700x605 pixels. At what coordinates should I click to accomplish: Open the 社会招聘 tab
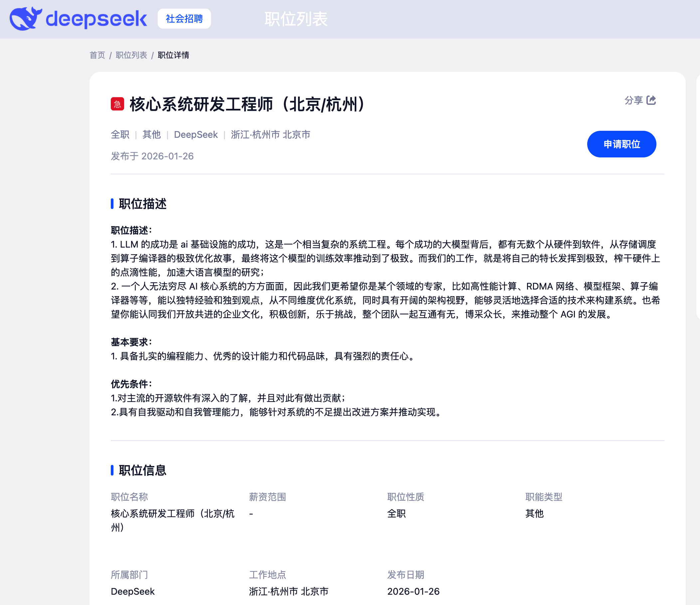[x=184, y=19]
